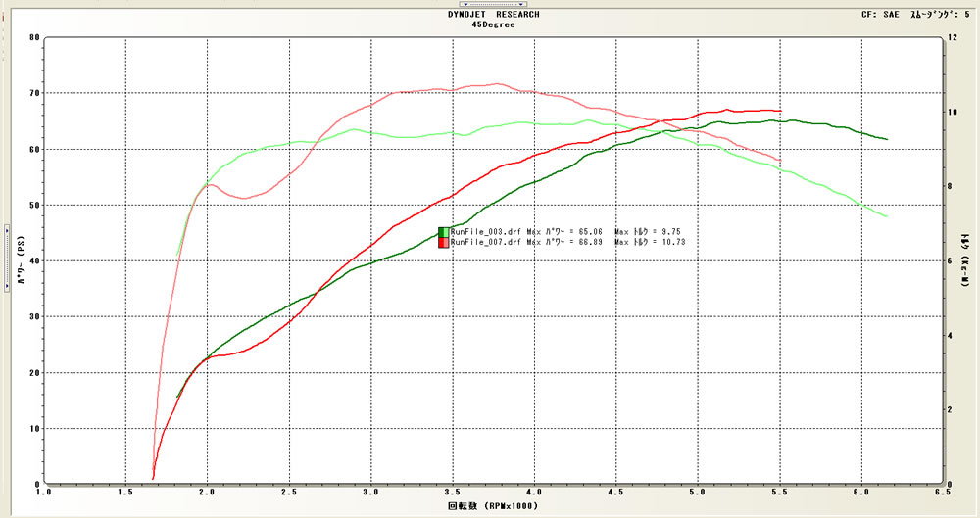Select the RunFile_007.drf legend entry

click(x=486, y=242)
